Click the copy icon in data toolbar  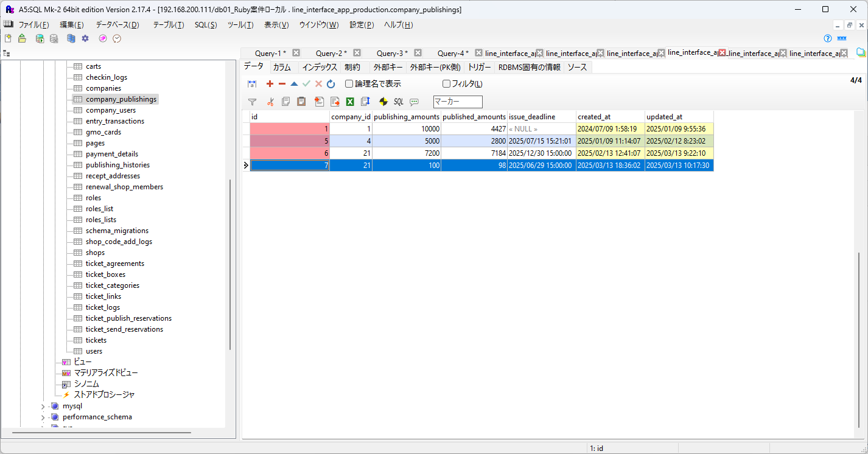[286, 102]
